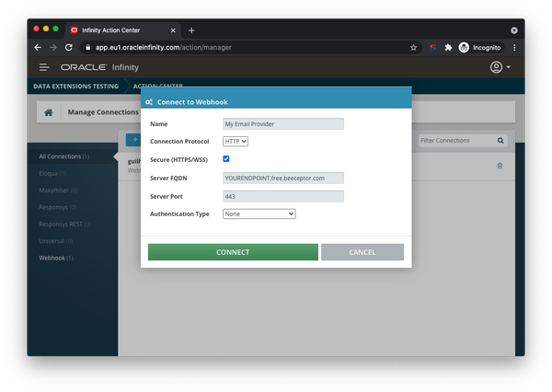
Task: Select Maxymiser in the sidebar
Action: coord(58,190)
